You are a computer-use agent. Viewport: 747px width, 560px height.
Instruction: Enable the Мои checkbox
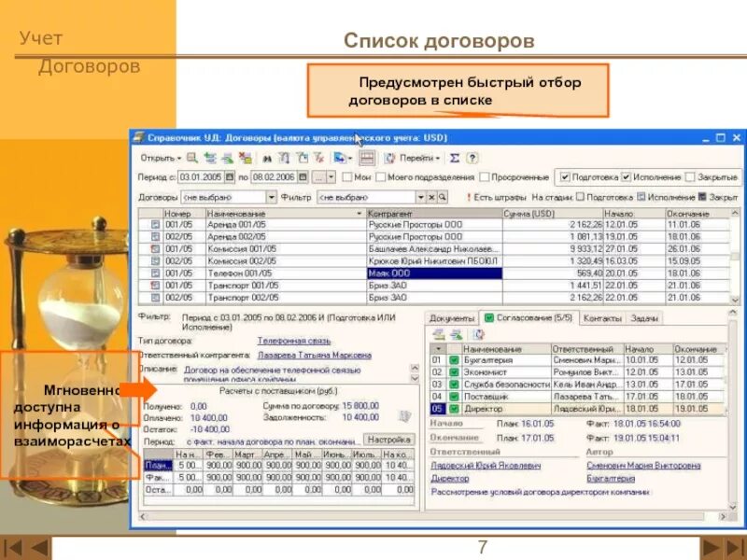pos(347,177)
